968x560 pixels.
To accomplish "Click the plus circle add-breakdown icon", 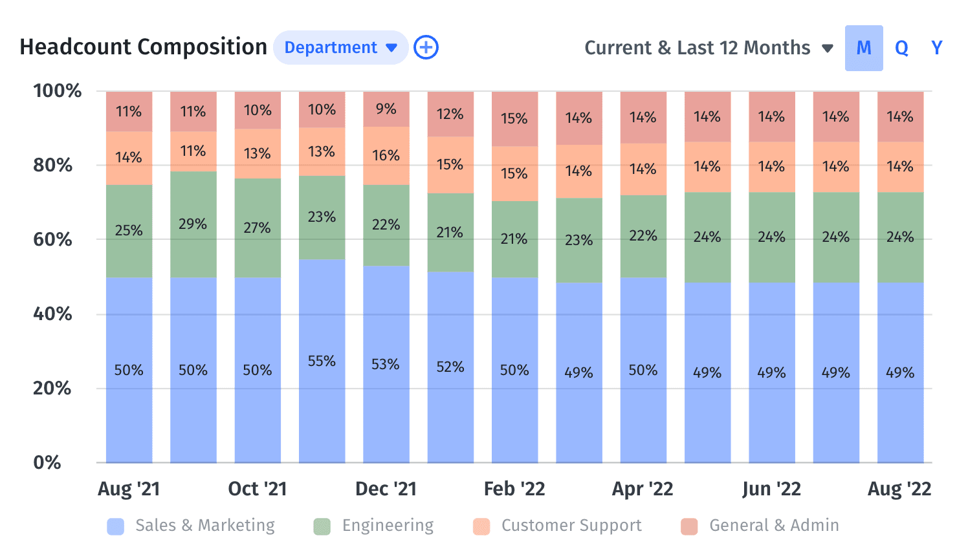I will [x=426, y=47].
